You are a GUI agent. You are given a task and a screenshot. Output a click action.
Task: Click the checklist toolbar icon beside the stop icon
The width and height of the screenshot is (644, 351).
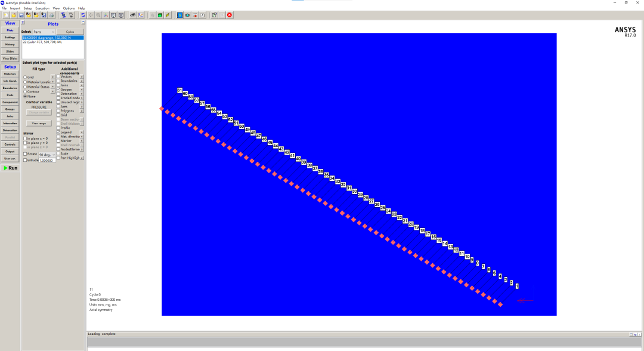215,15
